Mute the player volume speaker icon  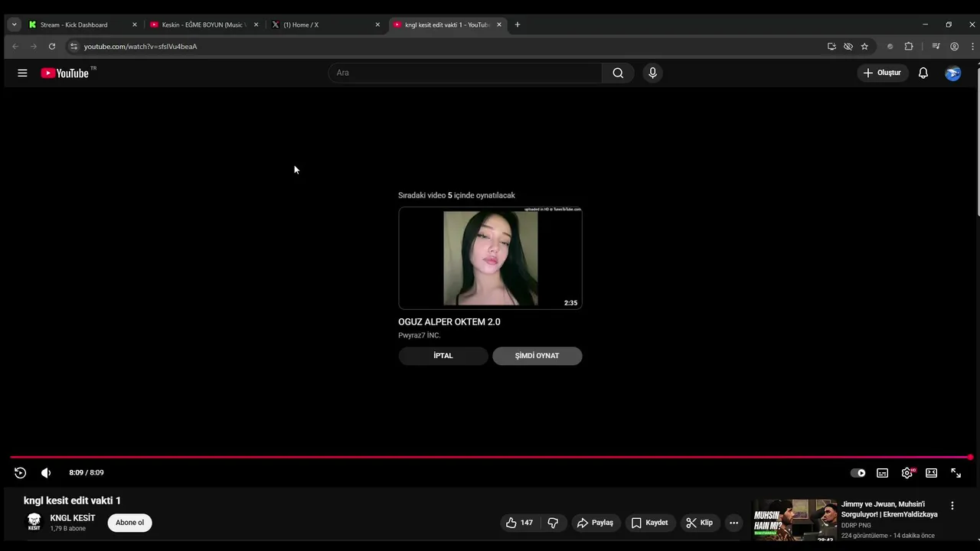pyautogui.click(x=46, y=473)
